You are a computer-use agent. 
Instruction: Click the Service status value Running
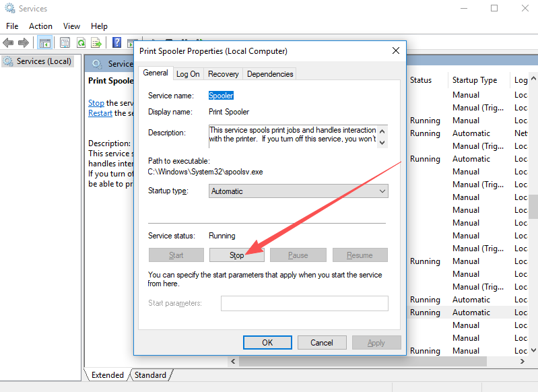(x=222, y=236)
